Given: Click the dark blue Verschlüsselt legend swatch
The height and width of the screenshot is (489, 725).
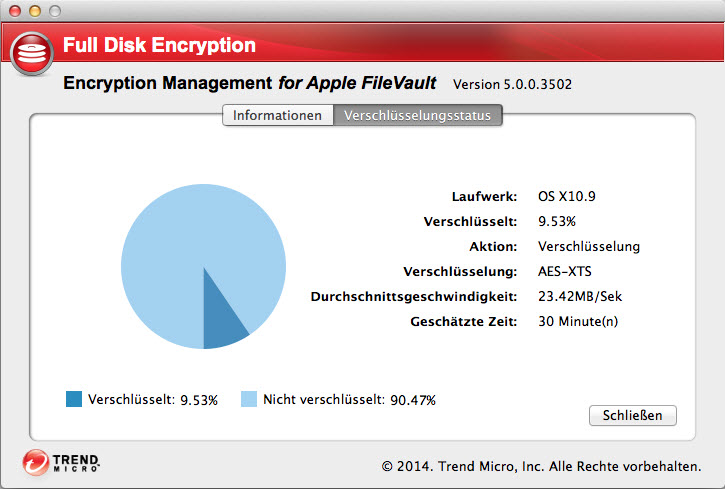Looking at the screenshot, I should click(x=74, y=400).
